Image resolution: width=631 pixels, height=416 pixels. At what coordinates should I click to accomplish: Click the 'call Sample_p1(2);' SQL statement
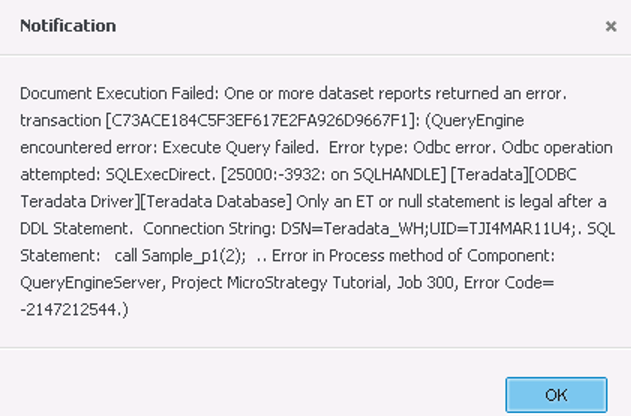point(180,256)
